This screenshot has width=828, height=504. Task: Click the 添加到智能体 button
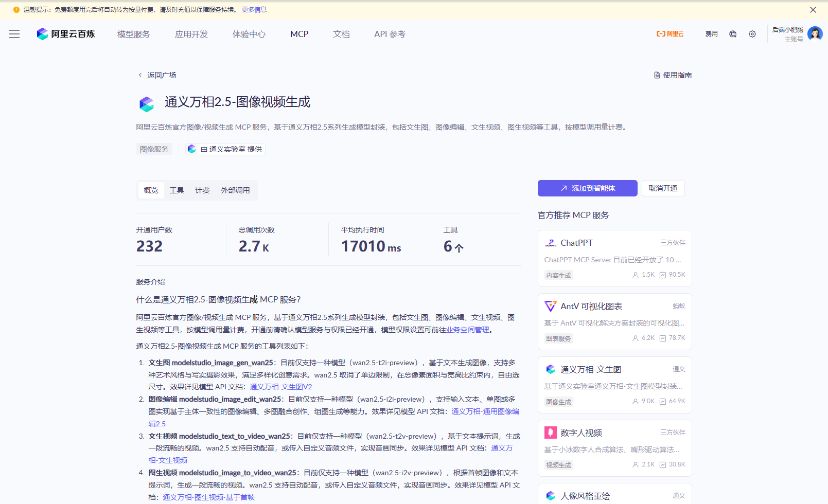point(587,188)
